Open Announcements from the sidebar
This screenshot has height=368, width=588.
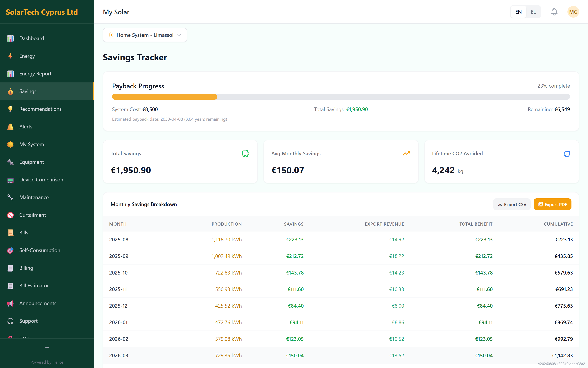coord(47,303)
